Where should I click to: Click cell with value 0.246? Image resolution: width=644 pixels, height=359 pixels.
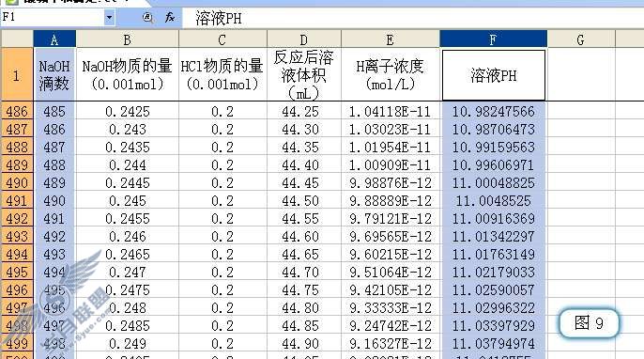tap(128, 236)
